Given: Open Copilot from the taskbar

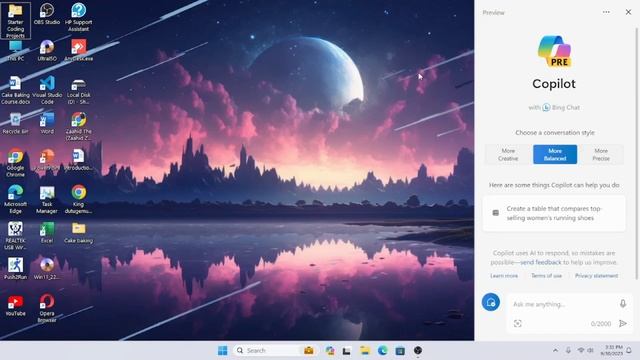Looking at the screenshot, I should pyautogui.click(x=330, y=351).
